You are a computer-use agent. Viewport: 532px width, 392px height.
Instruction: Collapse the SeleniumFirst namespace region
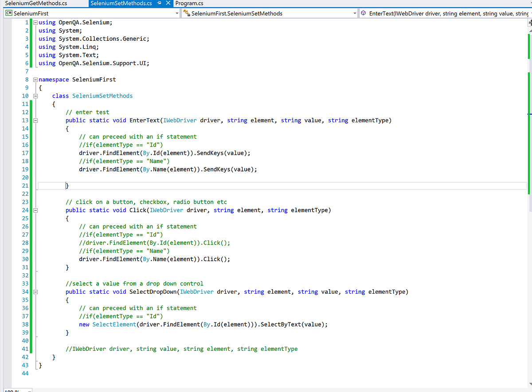pos(35,79)
